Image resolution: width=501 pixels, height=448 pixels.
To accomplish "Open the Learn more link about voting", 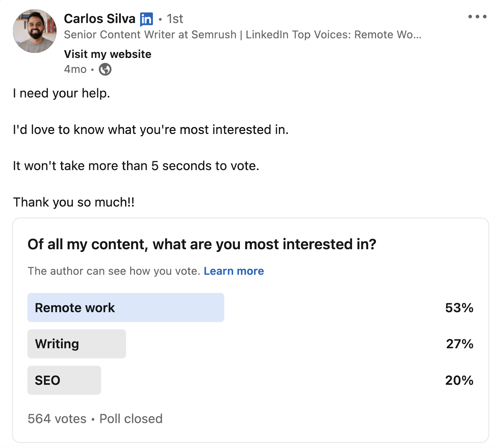I will click(234, 271).
